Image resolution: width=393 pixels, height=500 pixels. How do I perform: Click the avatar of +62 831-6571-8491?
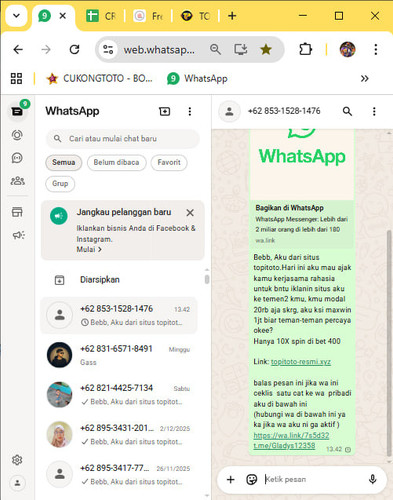point(59,355)
